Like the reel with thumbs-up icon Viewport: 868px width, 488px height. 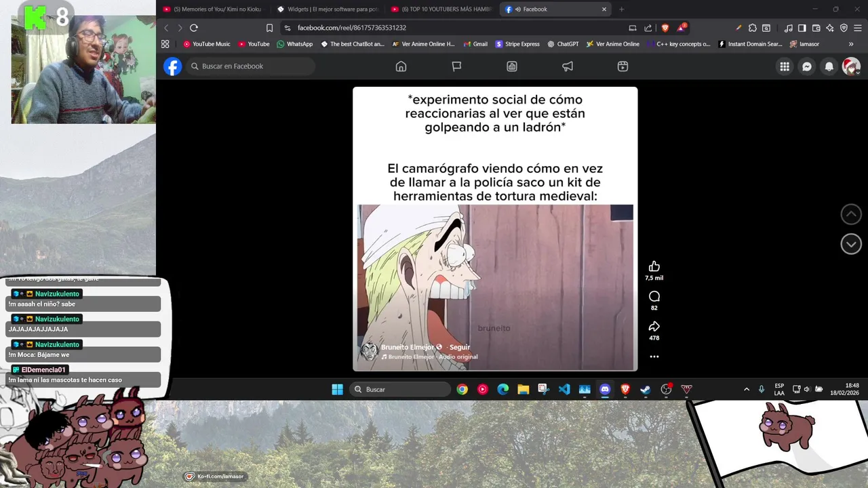pos(654,267)
